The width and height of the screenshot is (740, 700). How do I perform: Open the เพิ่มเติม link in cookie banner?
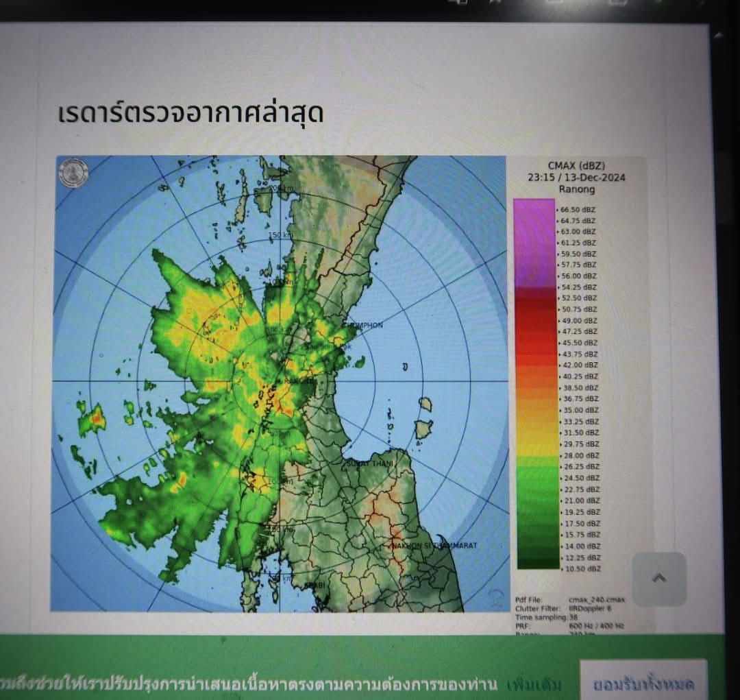[x=534, y=685]
